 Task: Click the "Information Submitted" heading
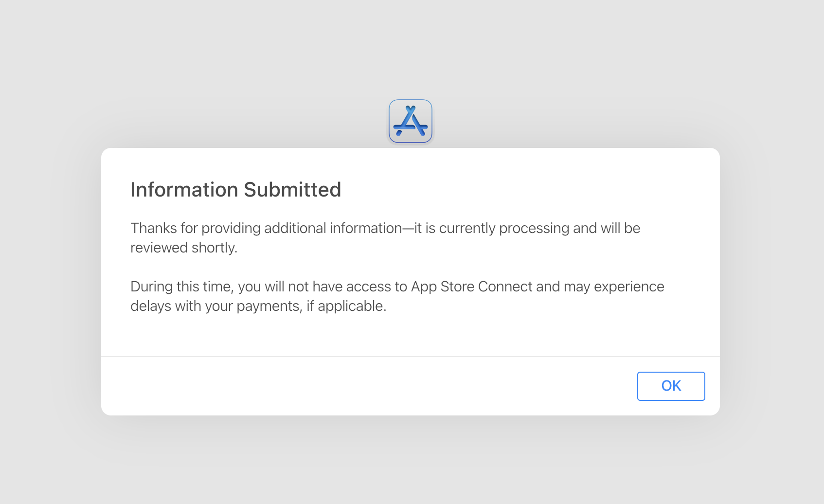pyautogui.click(x=235, y=190)
